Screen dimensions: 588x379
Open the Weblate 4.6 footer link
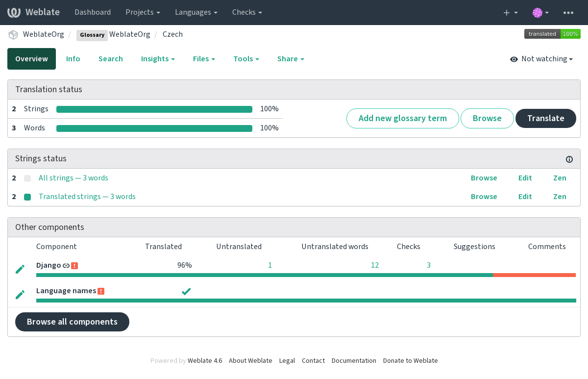pos(205,360)
